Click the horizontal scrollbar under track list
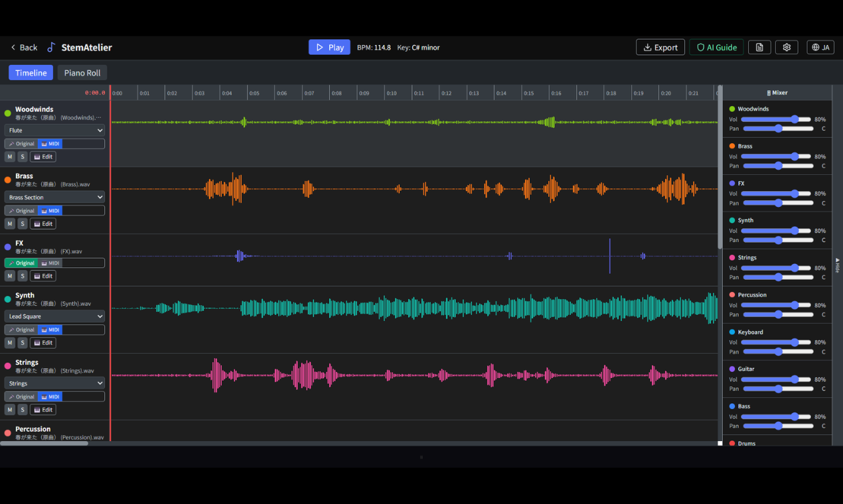 [44, 443]
